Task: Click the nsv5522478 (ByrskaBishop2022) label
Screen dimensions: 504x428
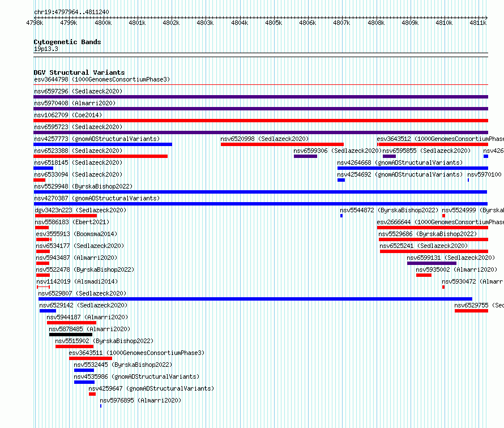Action: point(85,269)
